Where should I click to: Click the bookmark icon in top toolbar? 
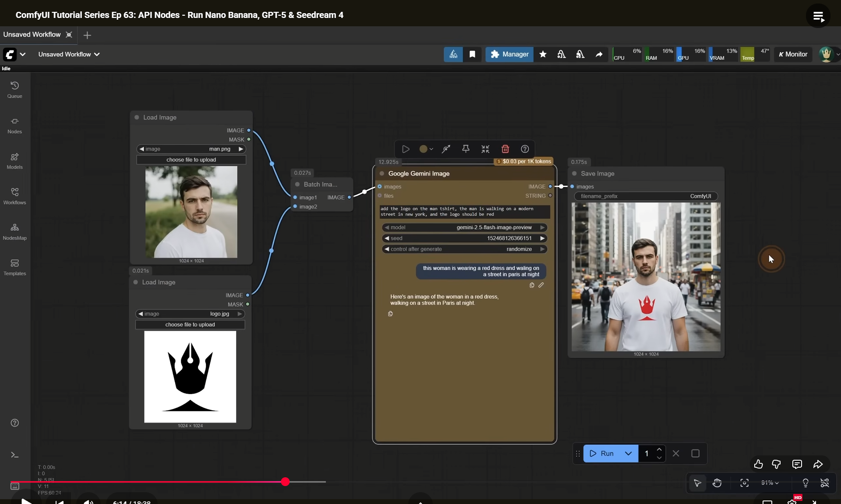pyautogui.click(x=472, y=54)
